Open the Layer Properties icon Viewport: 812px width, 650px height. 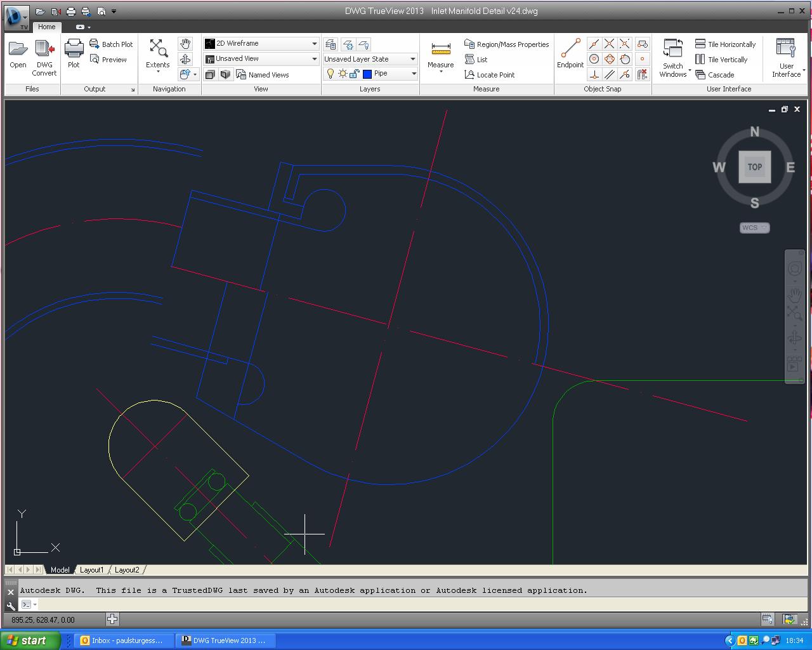(x=331, y=44)
